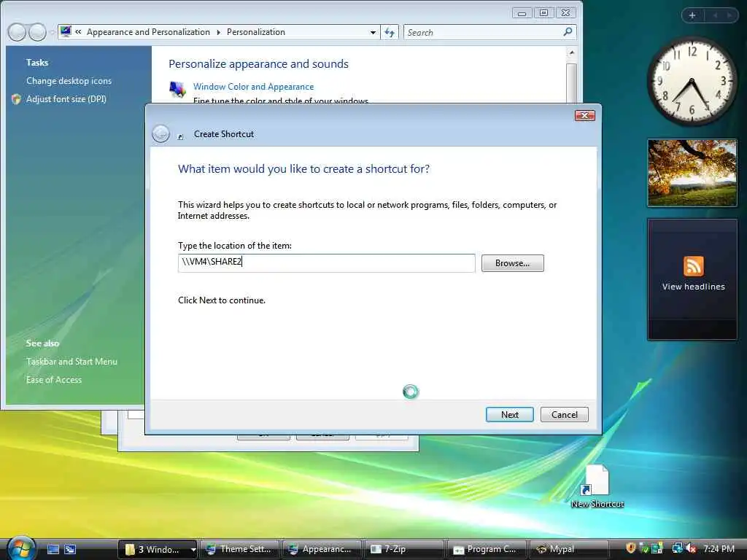Close the Create Shortcut dialog
Viewport: 747px width, 560px height.
(x=584, y=115)
